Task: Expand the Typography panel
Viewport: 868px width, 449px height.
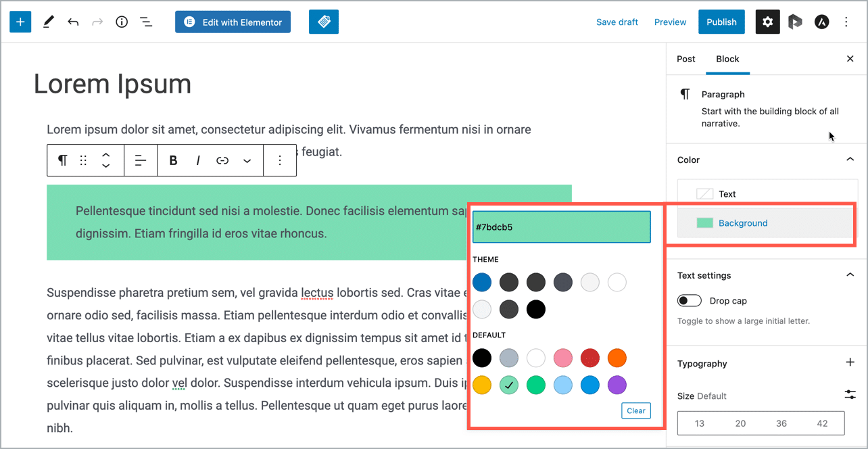Action: pos(850,363)
